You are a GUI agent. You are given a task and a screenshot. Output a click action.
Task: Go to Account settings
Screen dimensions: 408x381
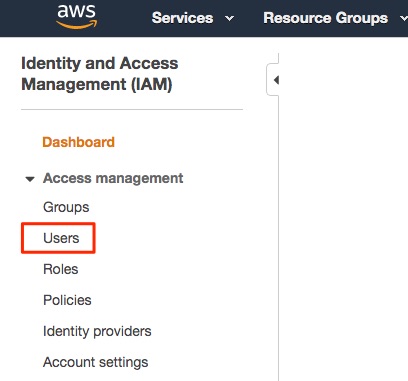point(96,362)
